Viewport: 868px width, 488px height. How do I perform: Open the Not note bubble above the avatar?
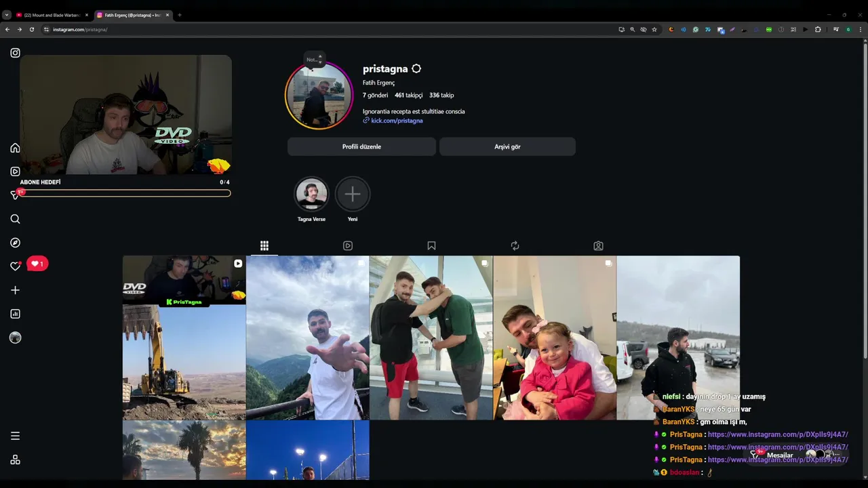coord(313,60)
